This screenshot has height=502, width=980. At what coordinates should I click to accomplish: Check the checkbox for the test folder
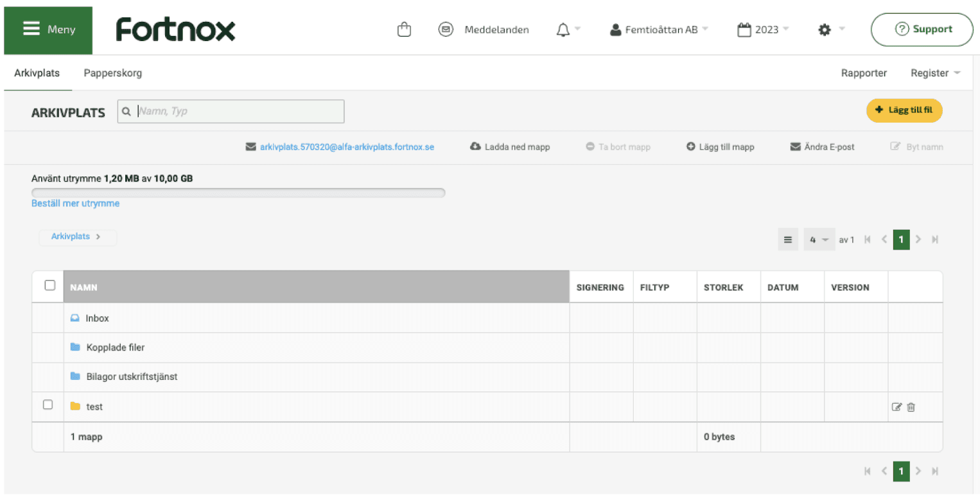click(x=48, y=405)
